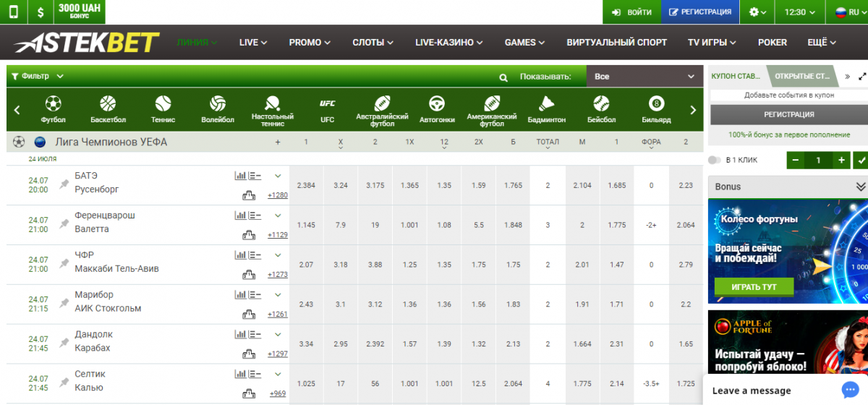This screenshot has width=868, height=405.
Task: Add Лига Чемпионов УЕФА plus icon
Action: (x=278, y=142)
